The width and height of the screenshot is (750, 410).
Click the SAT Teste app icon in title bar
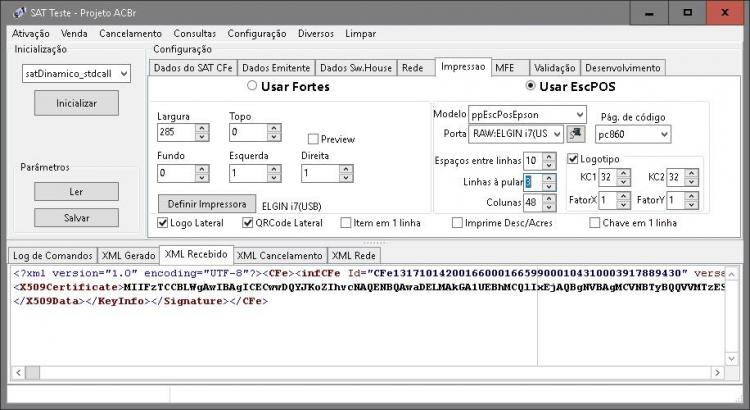pos(19,12)
